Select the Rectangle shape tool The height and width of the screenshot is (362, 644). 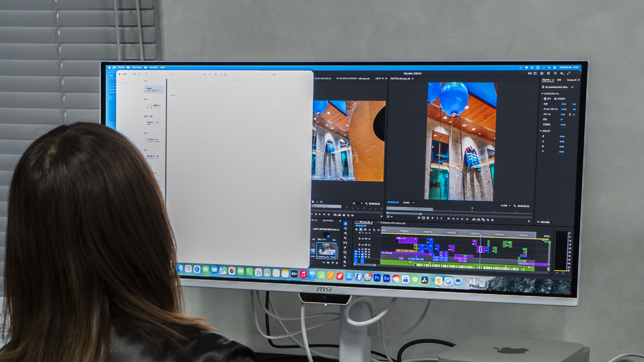(345, 252)
